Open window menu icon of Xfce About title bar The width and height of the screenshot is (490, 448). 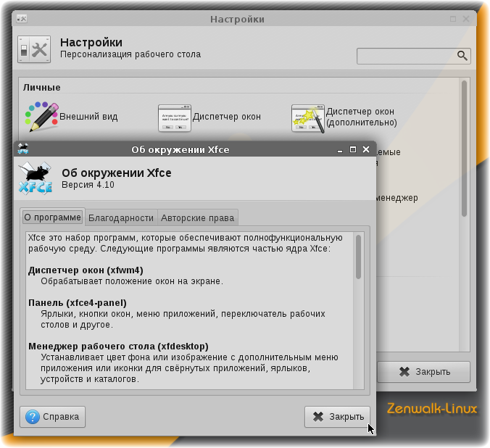pyautogui.click(x=23, y=149)
